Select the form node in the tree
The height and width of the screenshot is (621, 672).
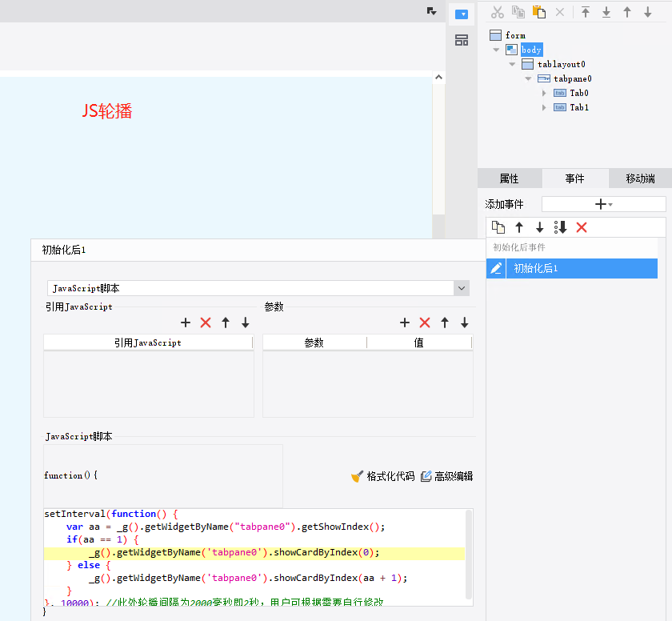pyautogui.click(x=515, y=35)
